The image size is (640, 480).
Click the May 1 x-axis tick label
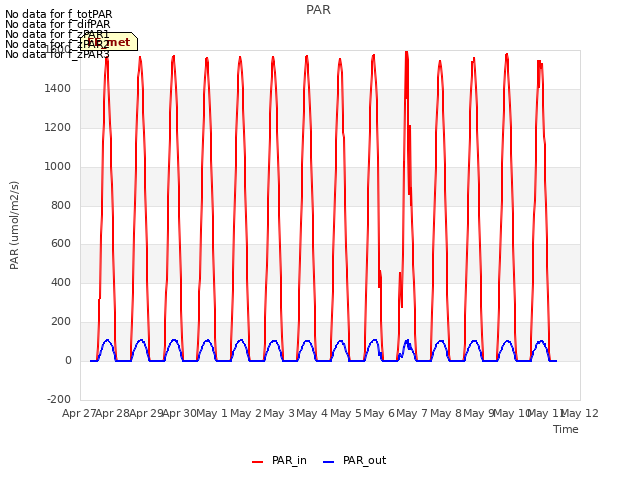point(212,413)
